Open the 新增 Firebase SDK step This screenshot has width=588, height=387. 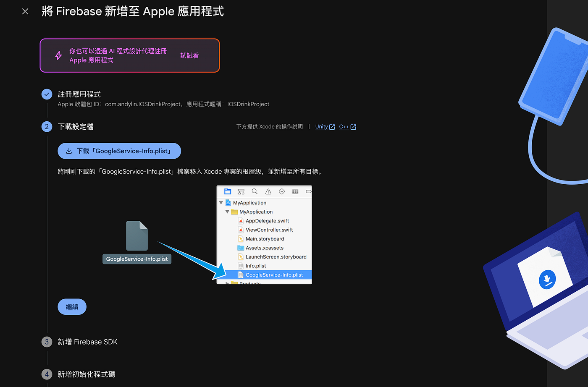87,342
